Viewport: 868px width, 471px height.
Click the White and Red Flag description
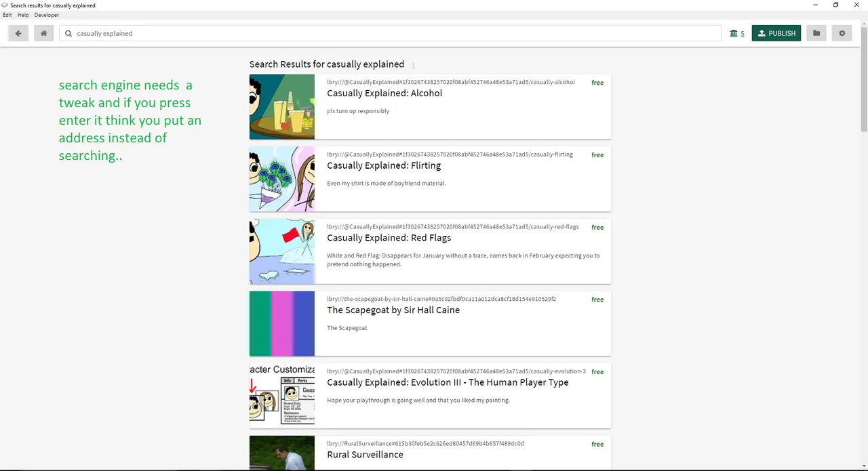coord(463,260)
